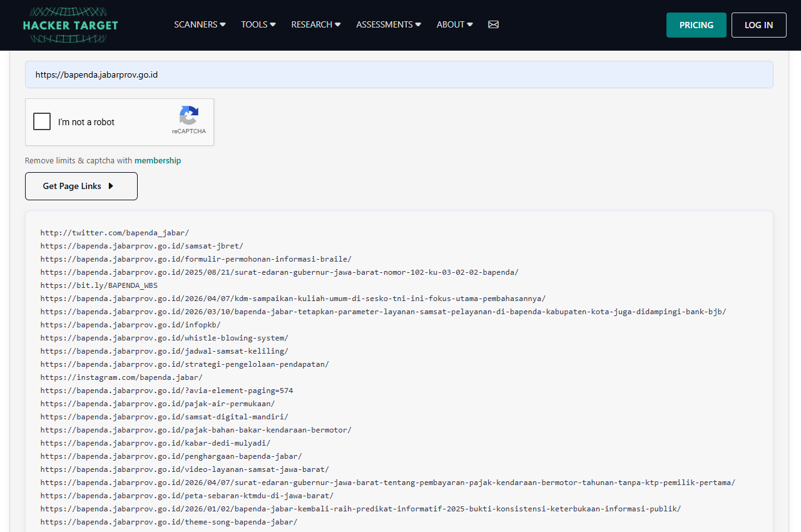Click Get Page Links button
The height and width of the screenshot is (532, 801).
[x=81, y=186]
